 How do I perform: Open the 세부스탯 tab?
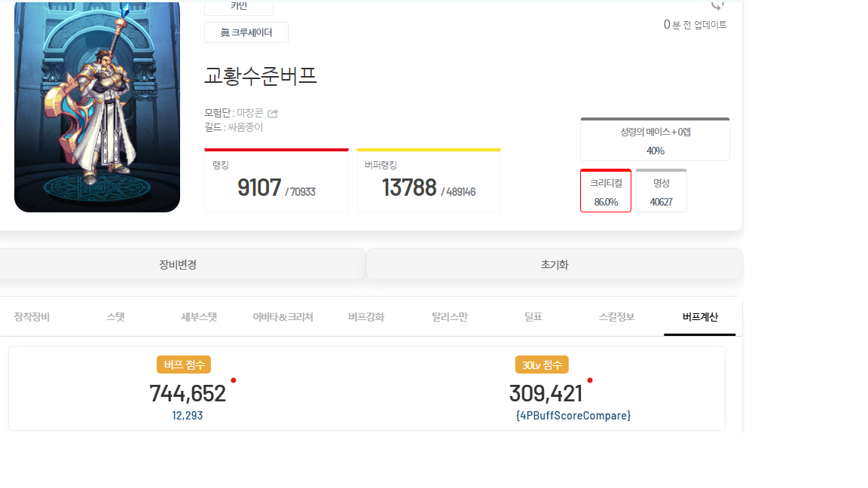199,317
